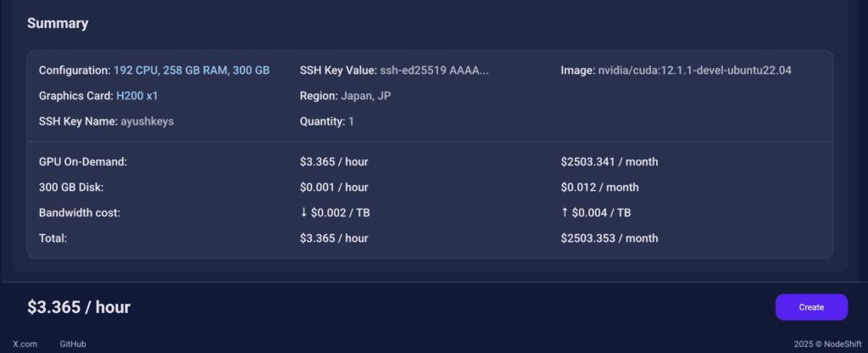The height and width of the screenshot is (353, 868).
Task: Click the 300 GB Disk monthly price $0.012
Action: coord(599,187)
